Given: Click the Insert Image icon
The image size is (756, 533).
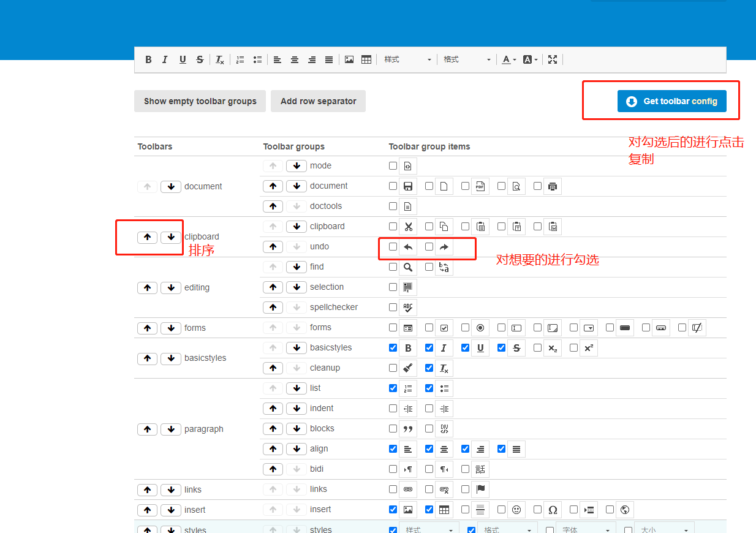Looking at the screenshot, I should (349, 59).
